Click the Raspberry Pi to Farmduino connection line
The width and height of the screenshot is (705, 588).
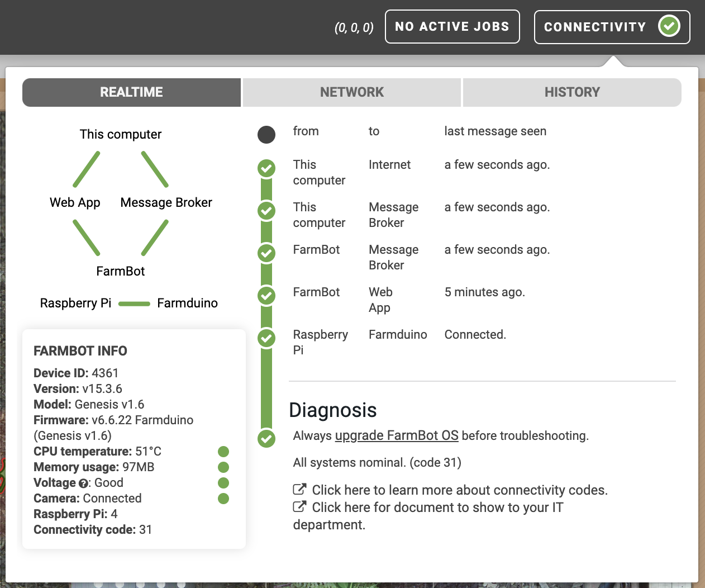[134, 304]
